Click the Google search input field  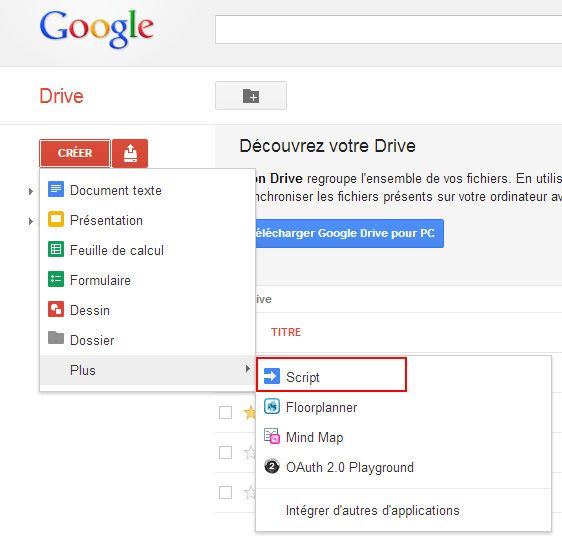click(389, 29)
